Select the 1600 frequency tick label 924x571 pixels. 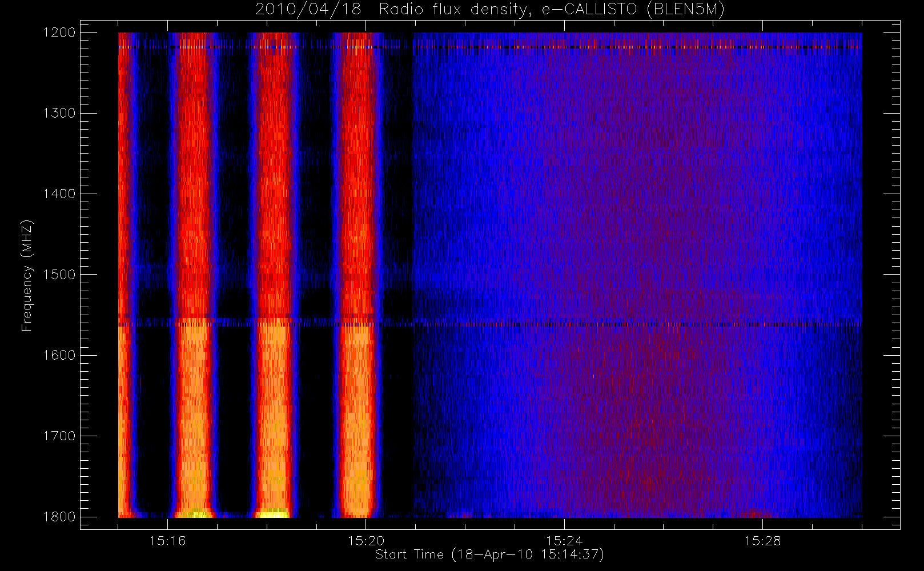(59, 355)
